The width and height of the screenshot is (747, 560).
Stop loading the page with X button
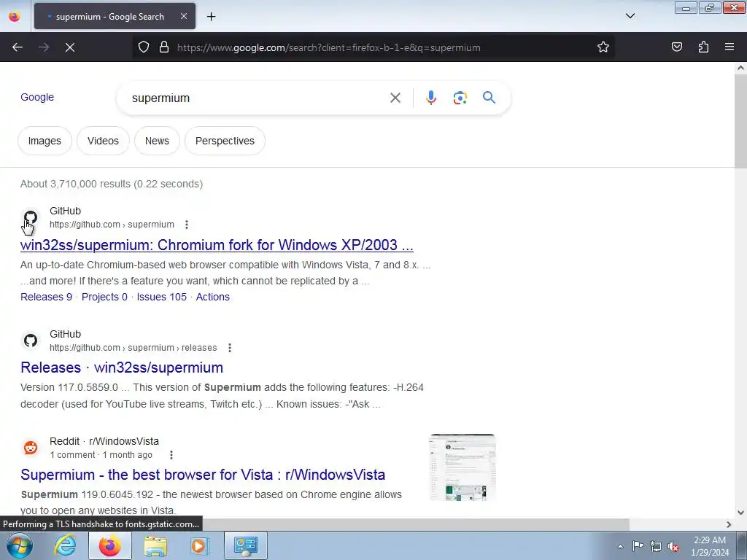pos(70,47)
